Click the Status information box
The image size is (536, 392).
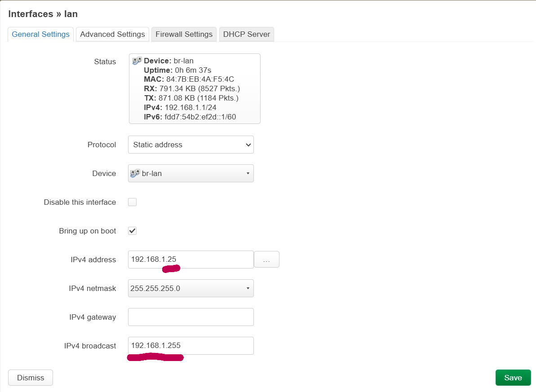pyautogui.click(x=195, y=88)
